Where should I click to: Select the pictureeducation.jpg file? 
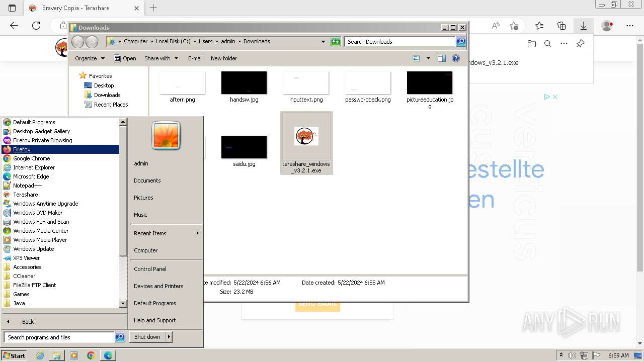pyautogui.click(x=430, y=90)
